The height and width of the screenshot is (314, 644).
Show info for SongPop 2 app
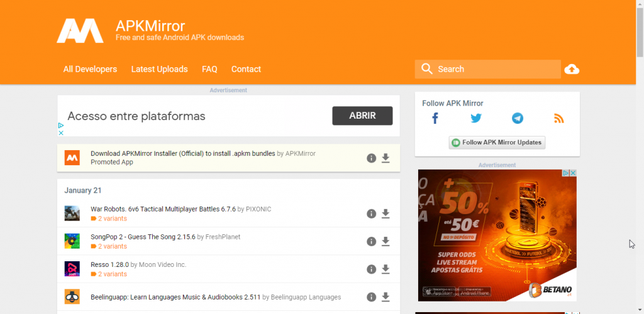(371, 242)
